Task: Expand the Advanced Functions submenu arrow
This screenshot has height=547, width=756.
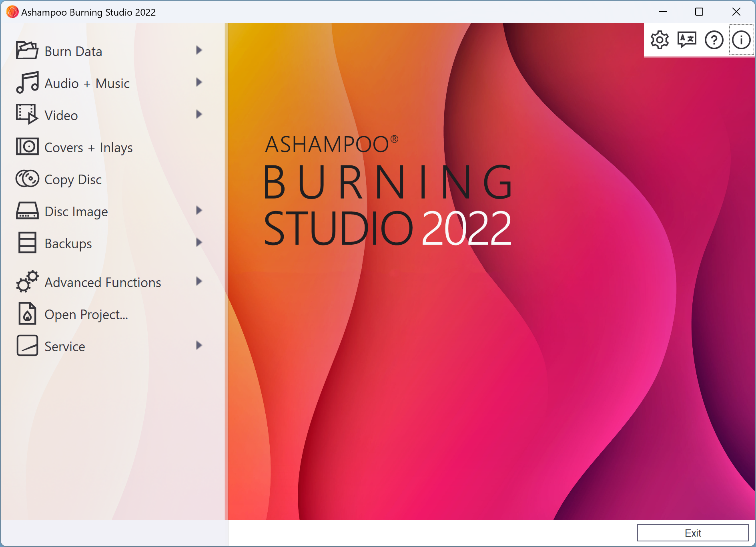Action: 199,282
